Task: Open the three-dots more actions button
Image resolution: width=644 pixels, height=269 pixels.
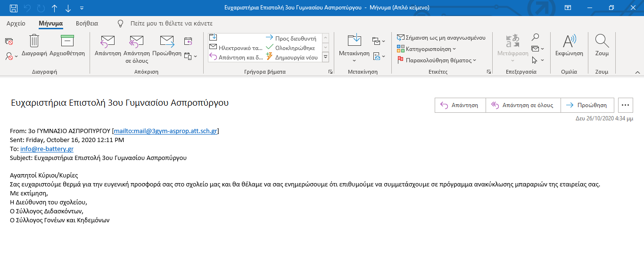Action: 625,105
